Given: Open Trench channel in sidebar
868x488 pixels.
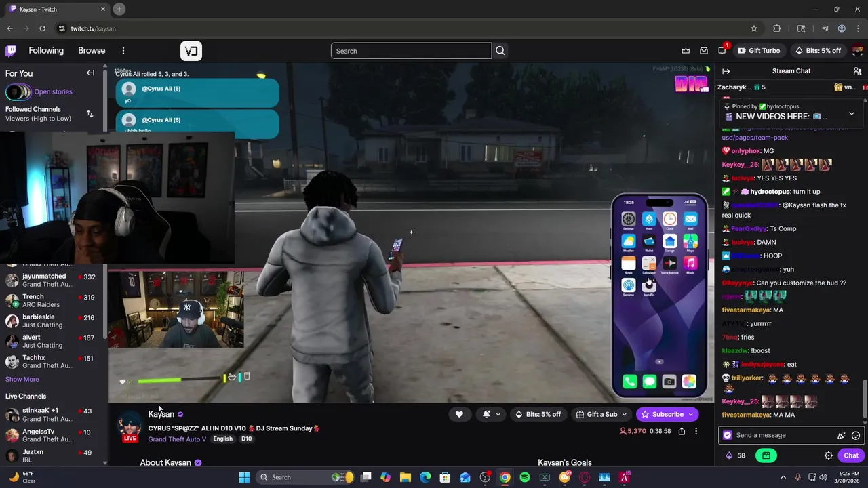Looking at the screenshot, I should [x=51, y=300].
